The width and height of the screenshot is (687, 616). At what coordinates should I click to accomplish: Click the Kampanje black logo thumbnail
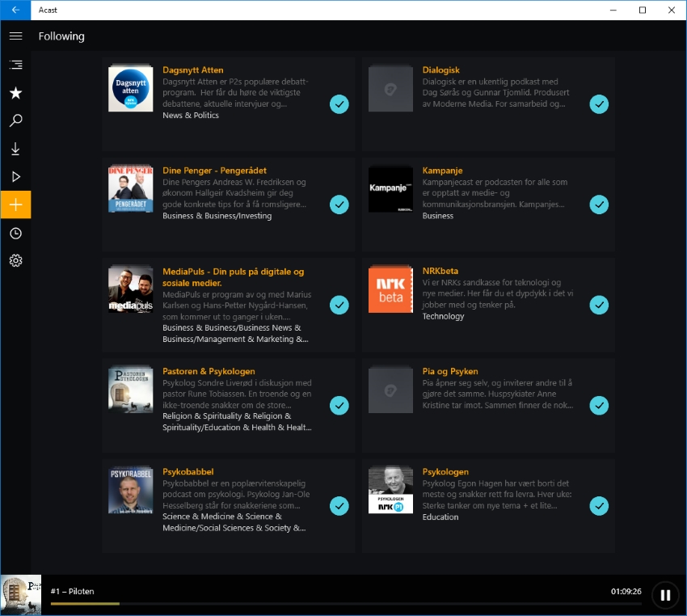click(390, 189)
